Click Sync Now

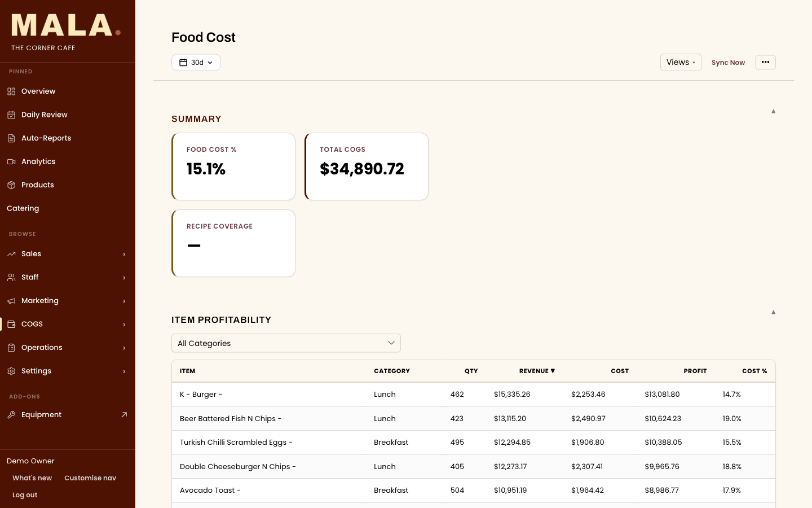click(728, 63)
